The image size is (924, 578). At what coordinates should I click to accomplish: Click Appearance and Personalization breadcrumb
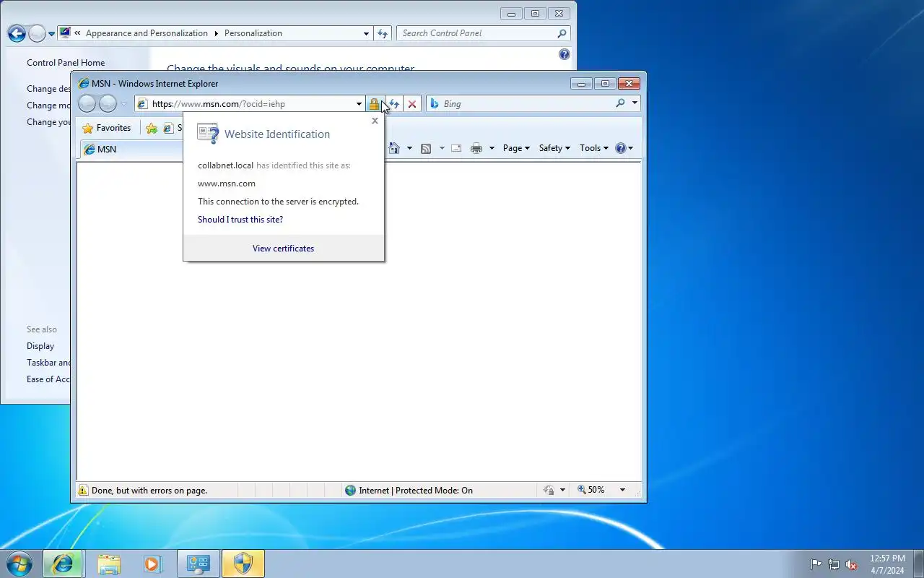(x=147, y=33)
